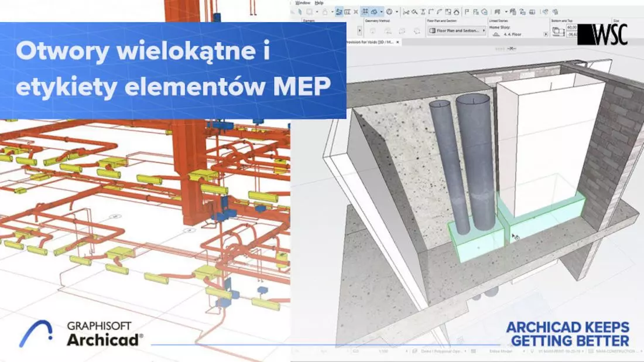Toggle the highlighted group icon in toolbar
The width and height of the screenshot is (644, 362).
[339, 12]
